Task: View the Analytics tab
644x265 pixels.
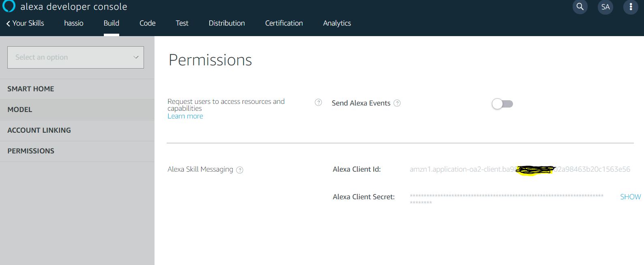Action: point(337,23)
